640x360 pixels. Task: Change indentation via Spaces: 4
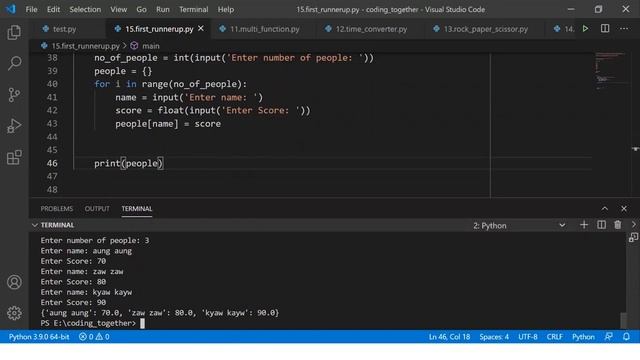point(494,337)
